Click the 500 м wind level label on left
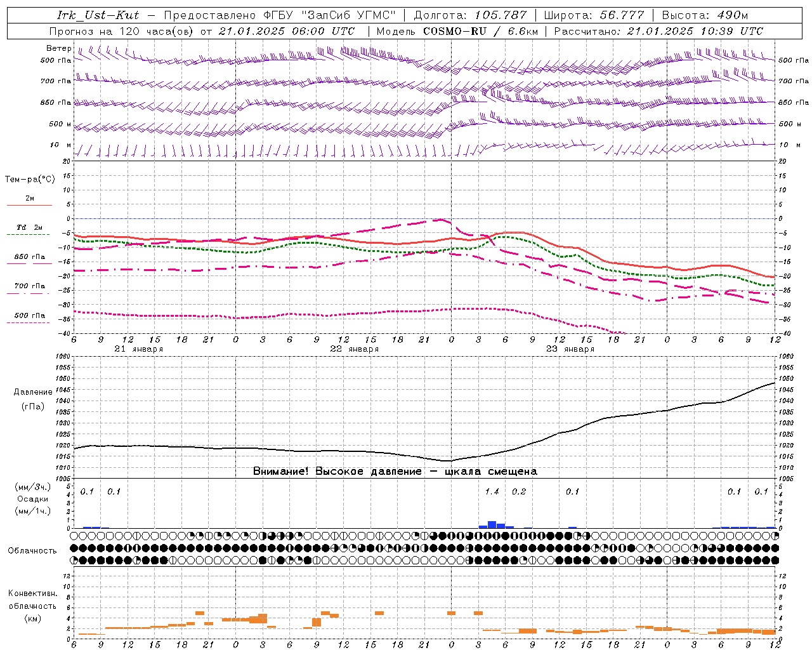 (x=60, y=124)
